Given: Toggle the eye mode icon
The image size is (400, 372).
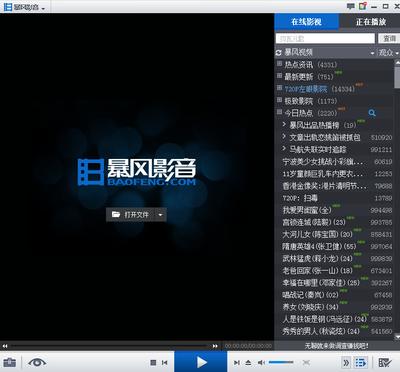Looking at the screenshot, I should [x=37, y=362].
